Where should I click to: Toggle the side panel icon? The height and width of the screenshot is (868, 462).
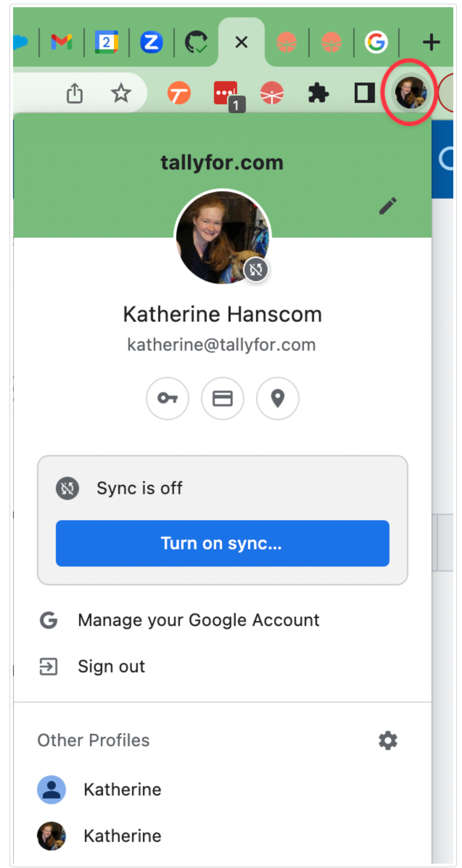point(364,93)
